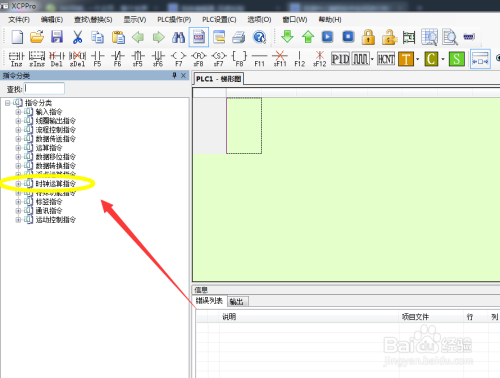
Task: Click the PID instruction button
Action: coord(340,59)
